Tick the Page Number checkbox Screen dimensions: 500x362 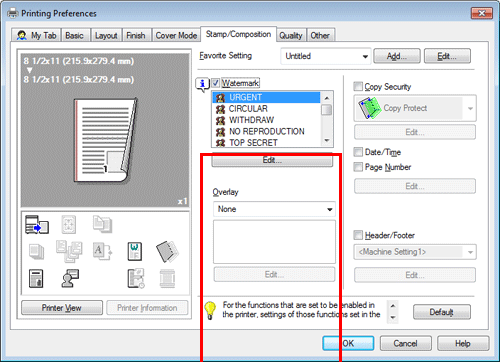(358, 167)
